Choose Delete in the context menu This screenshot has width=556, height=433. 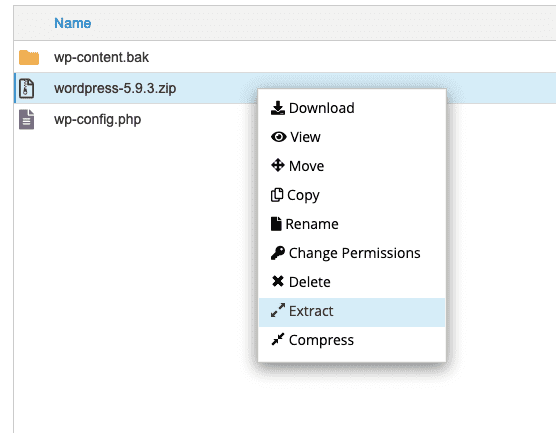tap(352, 282)
